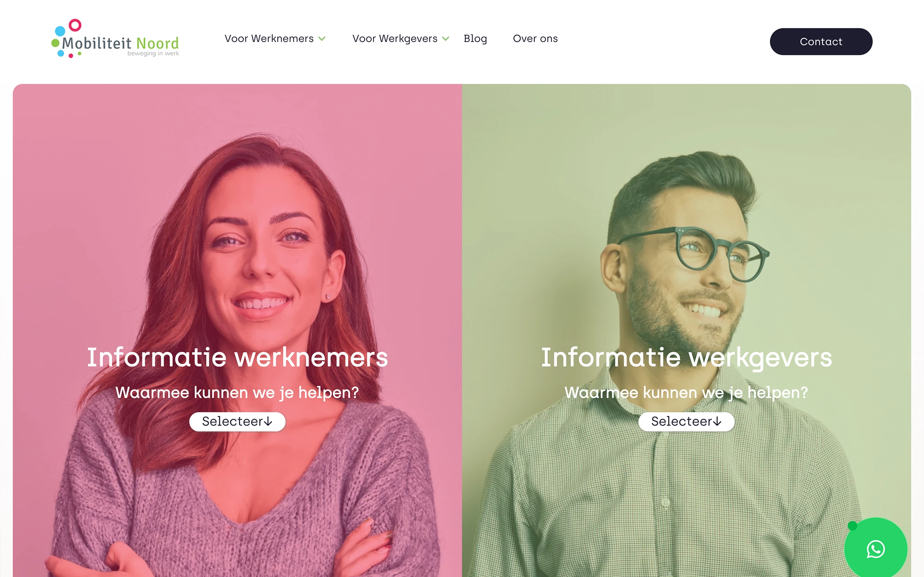Click the Informatie werknemers heading
The image size is (924, 577).
[x=237, y=357]
